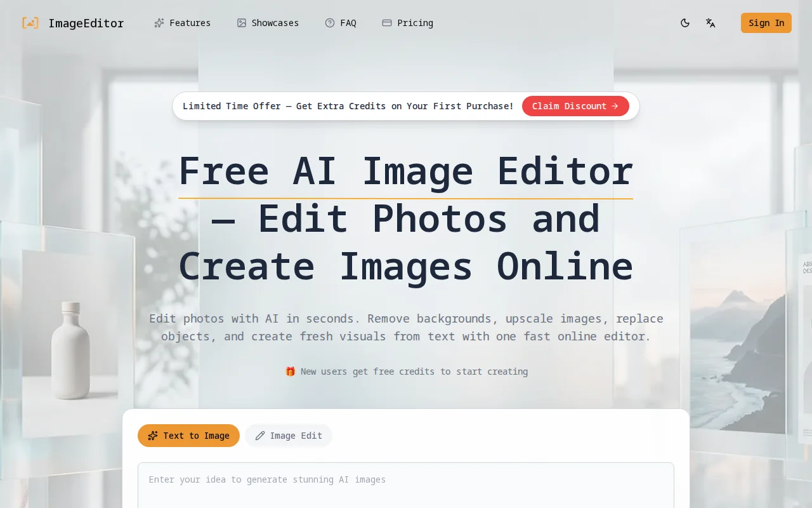Focus the image idea prompt text box
This screenshot has height=508, width=812.
[x=406, y=485]
